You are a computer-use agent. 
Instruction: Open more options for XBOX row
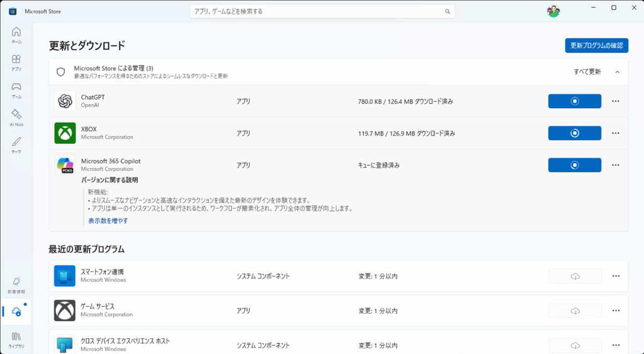pyautogui.click(x=616, y=133)
